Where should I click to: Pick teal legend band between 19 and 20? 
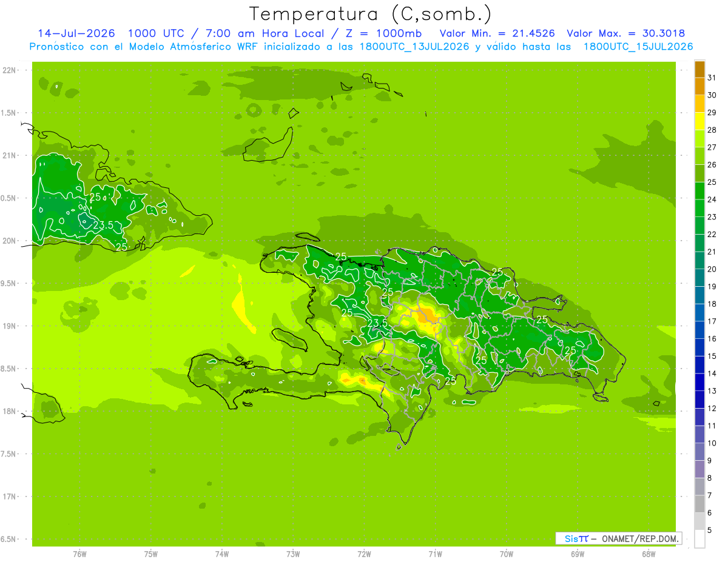pyautogui.click(x=699, y=278)
